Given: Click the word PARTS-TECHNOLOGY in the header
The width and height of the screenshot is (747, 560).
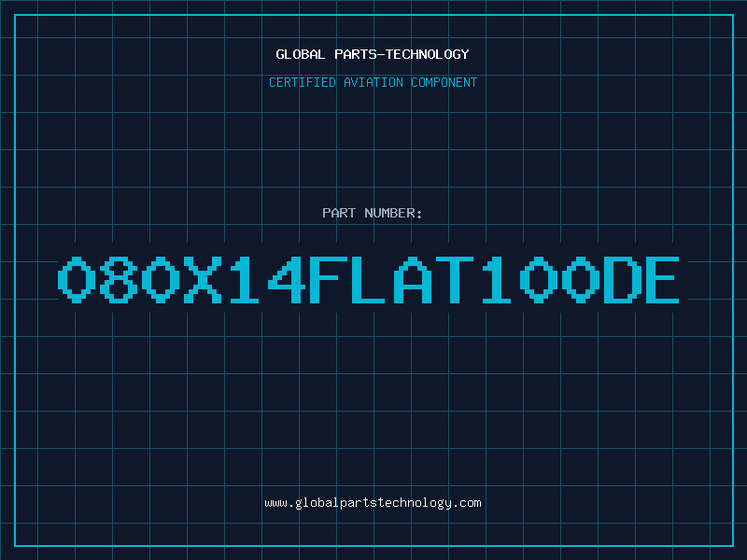Looking at the screenshot, I should [x=402, y=54].
